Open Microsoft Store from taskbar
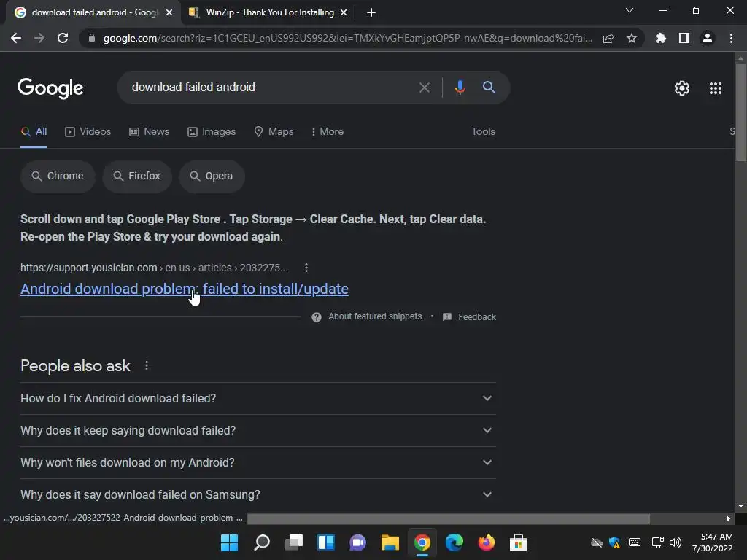This screenshot has width=747, height=560. (518, 542)
